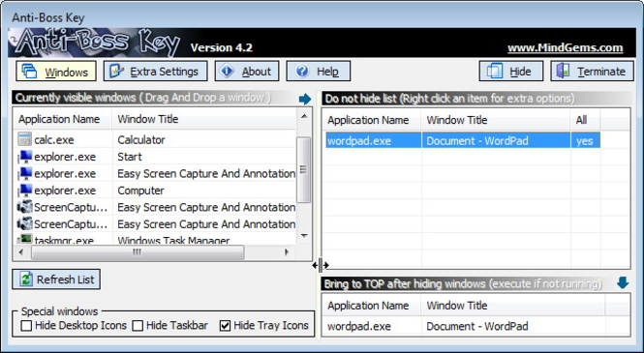Click the 'yes' cell in the All column
The width and height of the screenshot is (644, 353).
[585, 141]
